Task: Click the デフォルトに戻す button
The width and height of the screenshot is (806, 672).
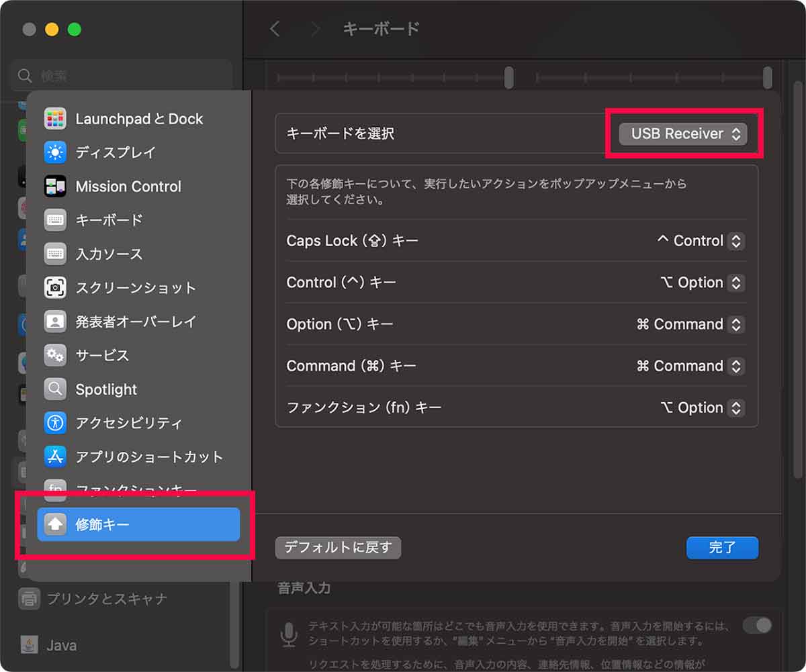Action: [338, 548]
